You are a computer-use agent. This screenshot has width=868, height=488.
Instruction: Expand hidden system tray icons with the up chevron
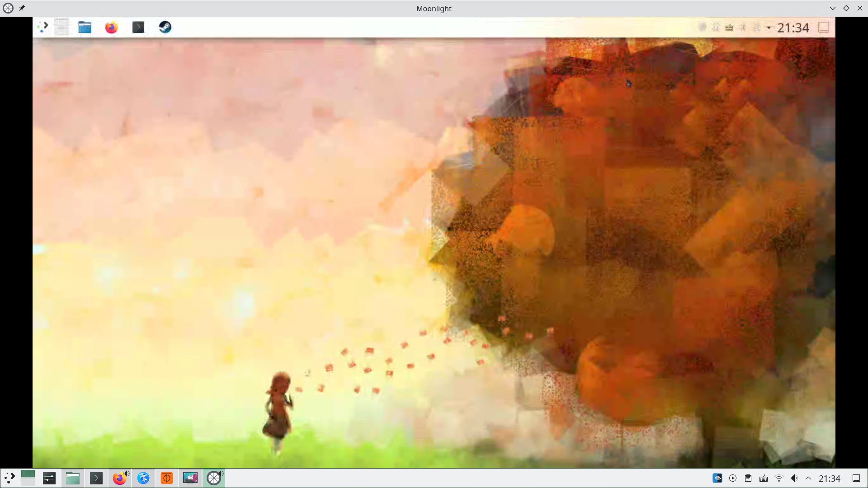(x=808, y=478)
